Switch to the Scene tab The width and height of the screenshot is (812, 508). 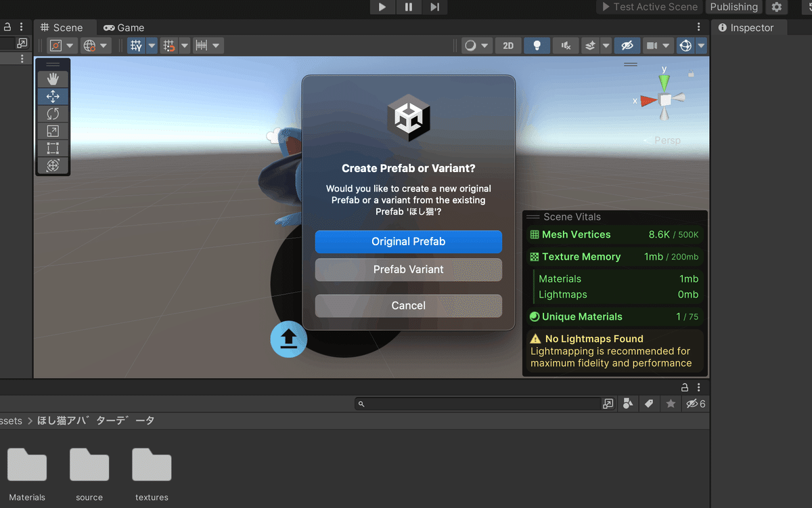click(62, 28)
